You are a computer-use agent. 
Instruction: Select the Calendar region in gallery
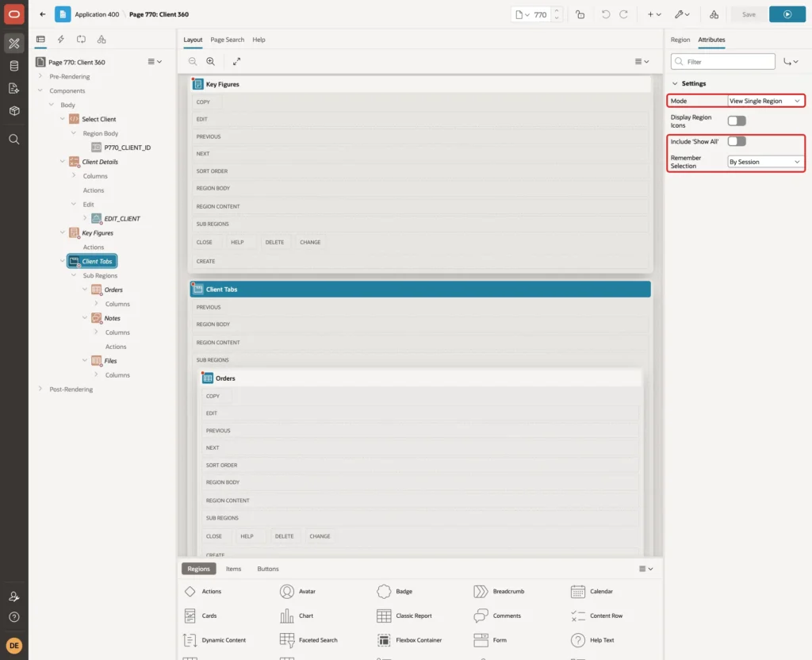(x=592, y=591)
